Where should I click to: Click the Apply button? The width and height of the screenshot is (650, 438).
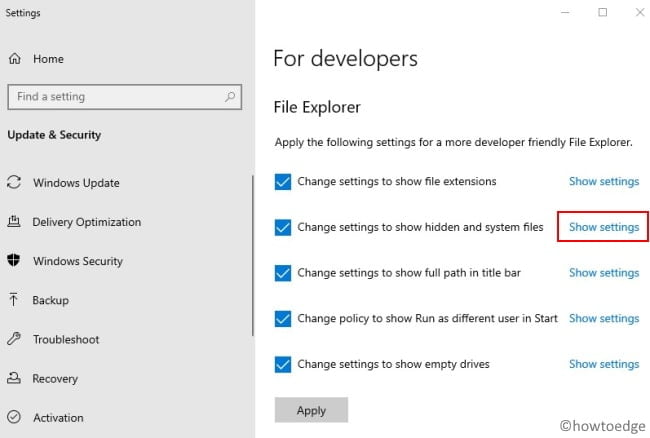[x=311, y=410]
